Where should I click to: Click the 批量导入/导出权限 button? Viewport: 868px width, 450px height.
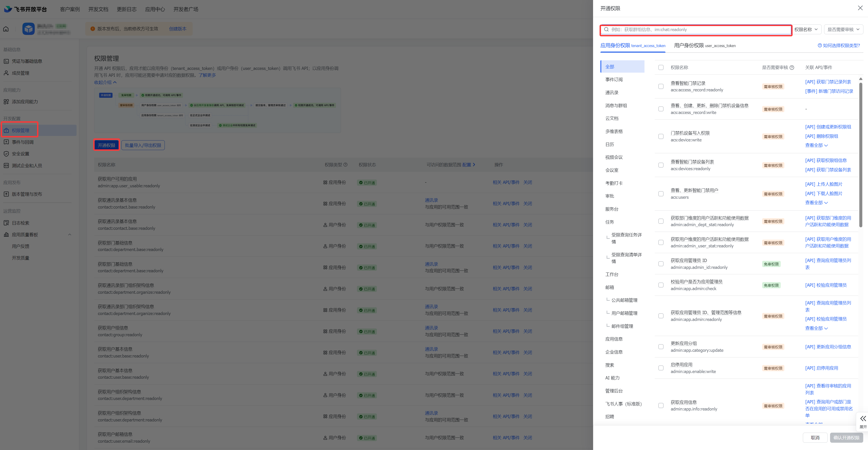pos(143,146)
